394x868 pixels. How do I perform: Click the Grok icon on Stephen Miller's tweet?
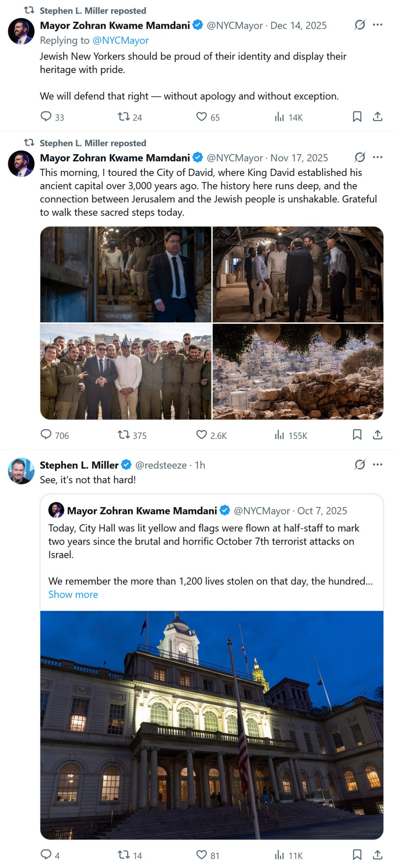coord(360,465)
